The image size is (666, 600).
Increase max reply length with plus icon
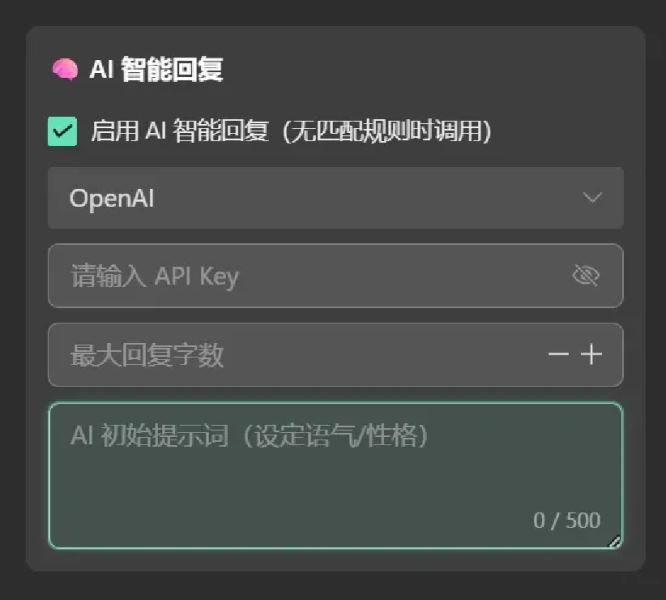pos(592,355)
